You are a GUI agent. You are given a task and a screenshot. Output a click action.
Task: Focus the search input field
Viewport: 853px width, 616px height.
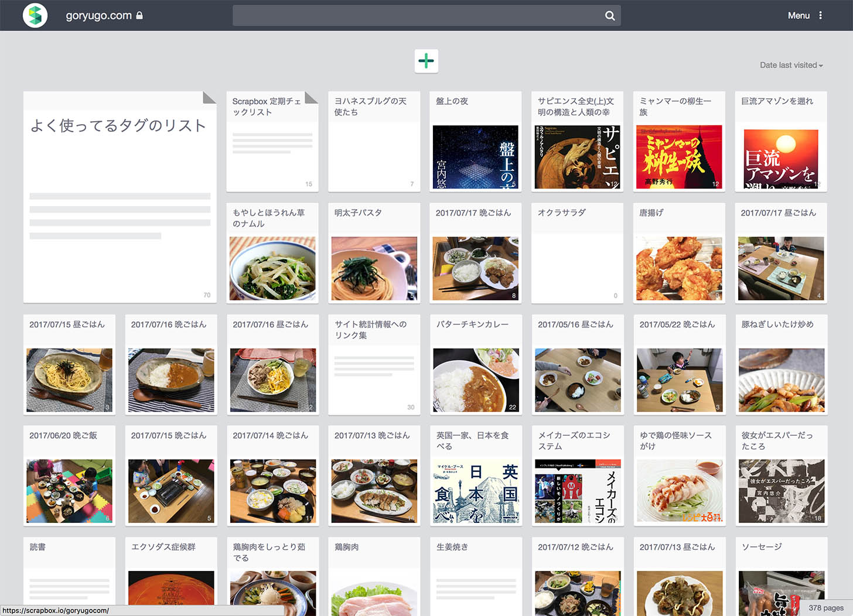(417, 16)
